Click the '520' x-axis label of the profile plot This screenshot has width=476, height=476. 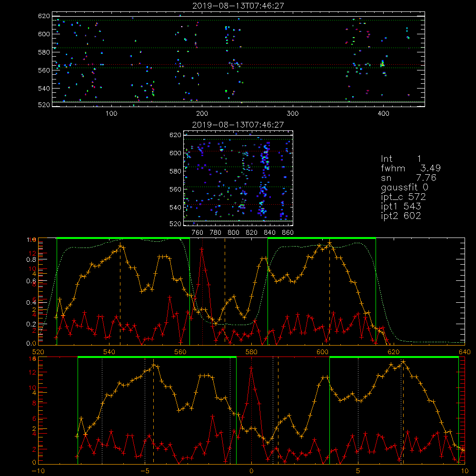(x=38, y=352)
